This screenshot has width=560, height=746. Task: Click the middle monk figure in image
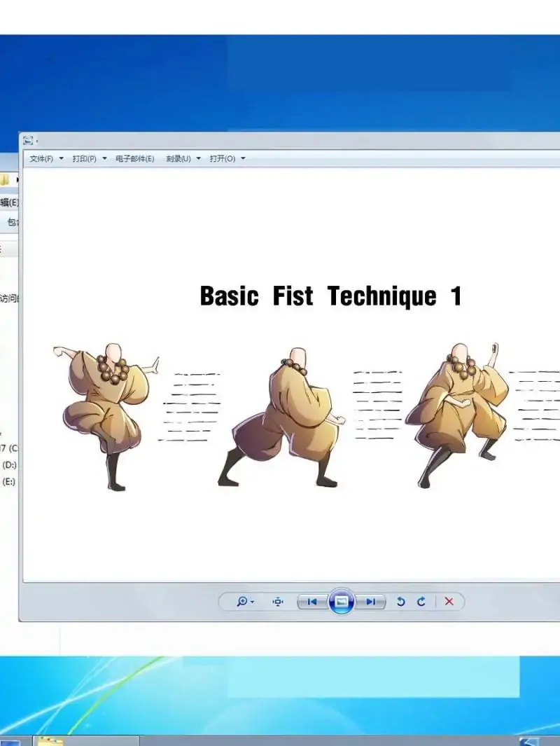point(283,417)
